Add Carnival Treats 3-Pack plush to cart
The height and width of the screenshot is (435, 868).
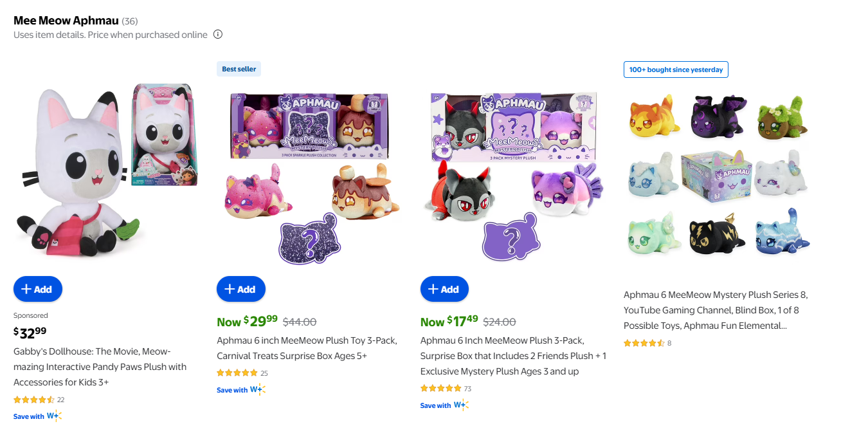[241, 289]
